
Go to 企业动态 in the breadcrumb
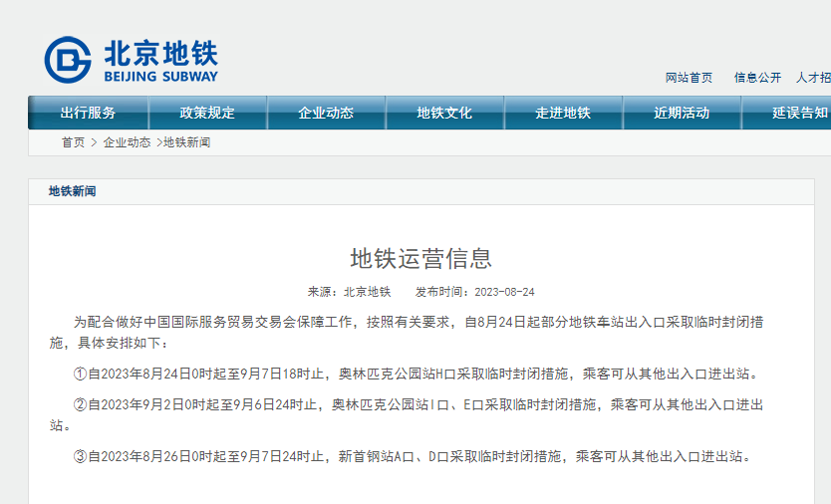coord(127,142)
